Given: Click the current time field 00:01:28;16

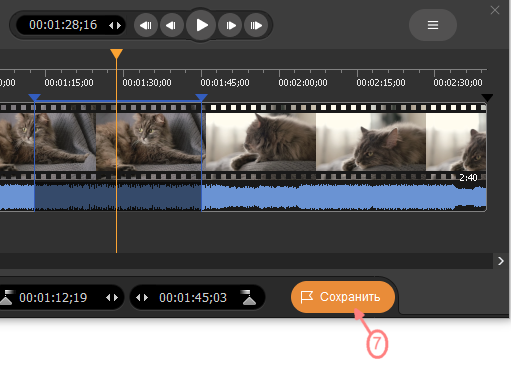Looking at the screenshot, I should coord(63,25).
